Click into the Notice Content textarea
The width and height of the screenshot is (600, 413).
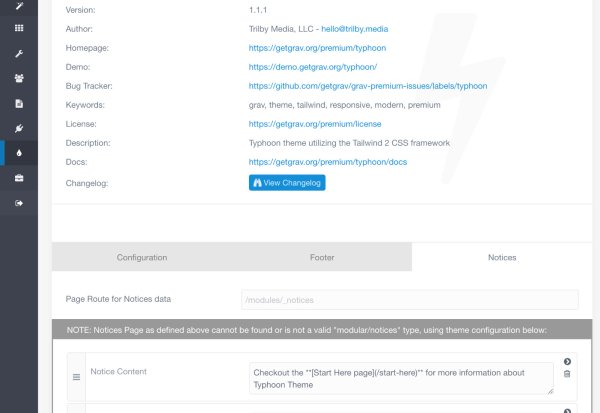(401, 379)
